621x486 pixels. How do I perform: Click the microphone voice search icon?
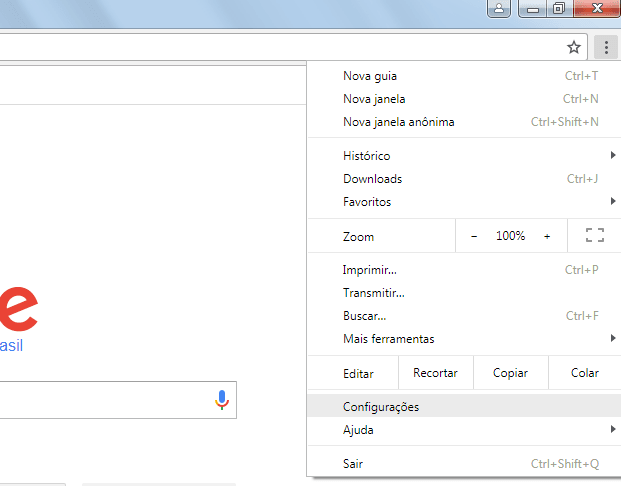pos(222,400)
